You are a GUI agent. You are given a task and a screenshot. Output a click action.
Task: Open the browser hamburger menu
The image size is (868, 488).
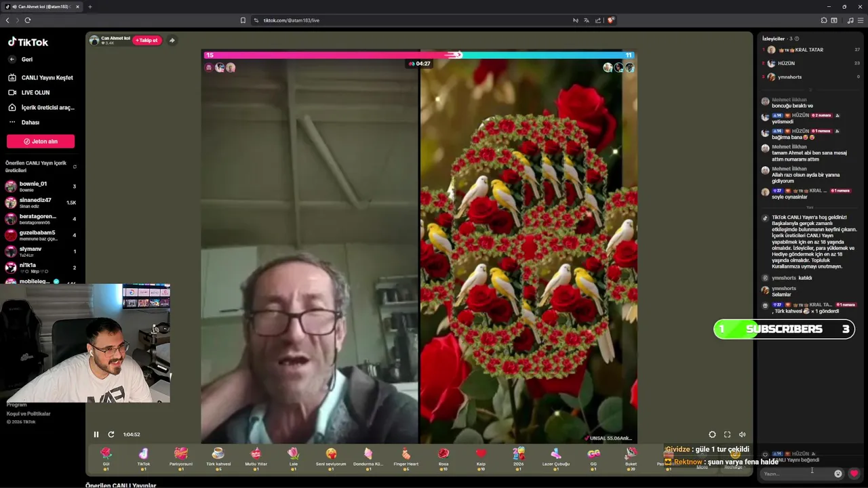point(861,20)
